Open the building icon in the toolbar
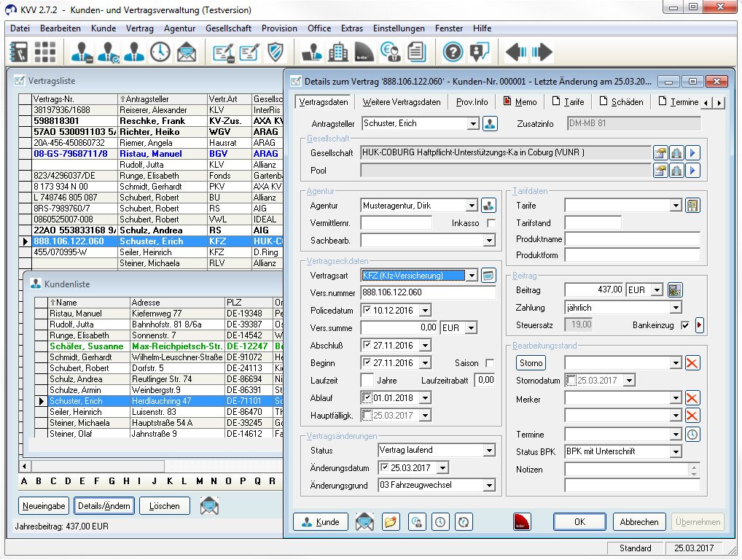 coord(338,52)
